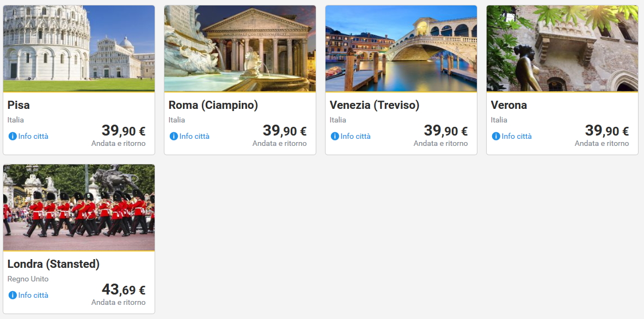This screenshot has width=644, height=319.
Task: Click the Roma (Ciampino) destination title
Action: pyautogui.click(x=213, y=105)
